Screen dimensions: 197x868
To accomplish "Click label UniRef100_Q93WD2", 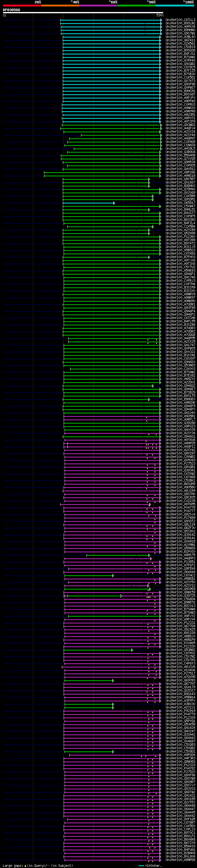I will click(180, 125).
